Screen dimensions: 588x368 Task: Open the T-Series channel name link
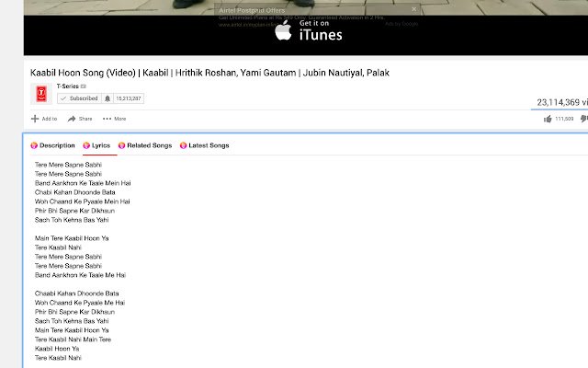tap(67, 86)
